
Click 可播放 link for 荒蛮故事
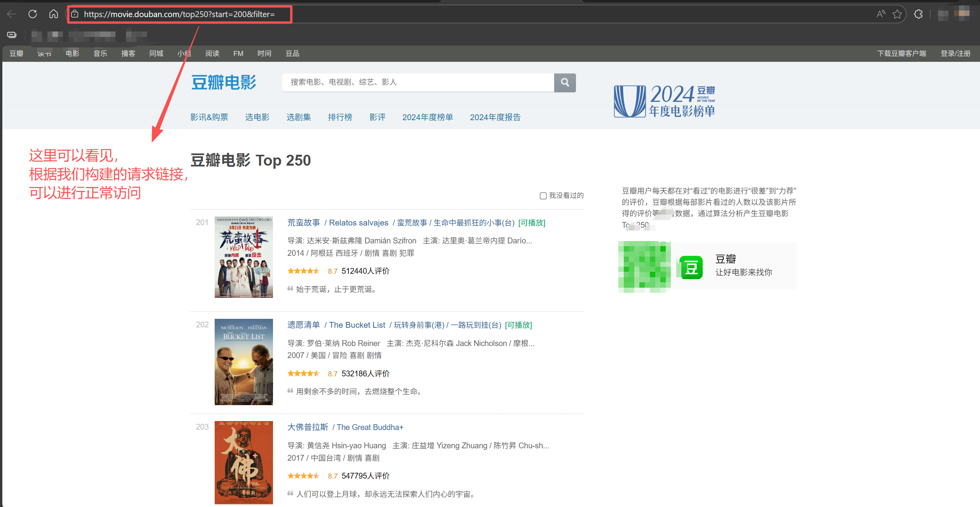[532, 223]
